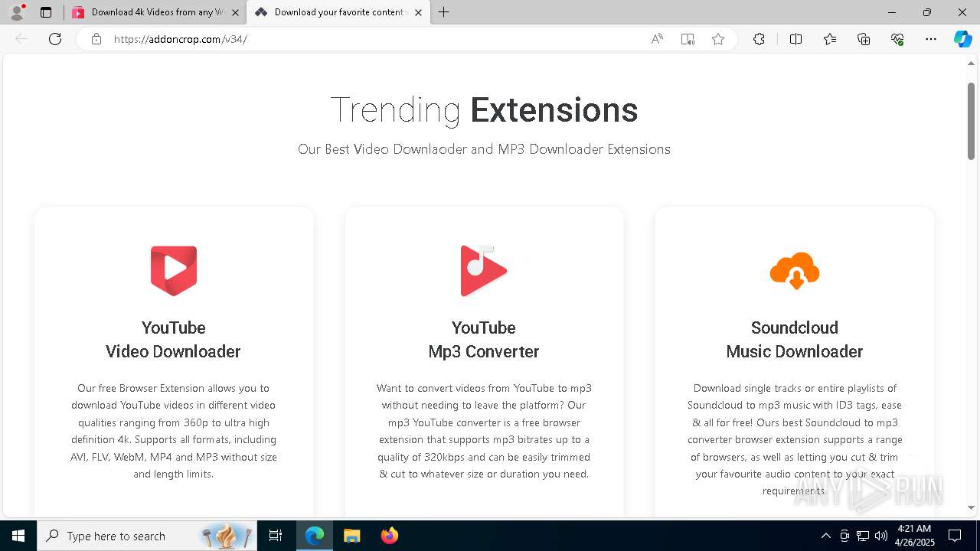Click the 'Trending Extensions' title text
The image size is (980, 551).
pyautogui.click(x=484, y=110)
